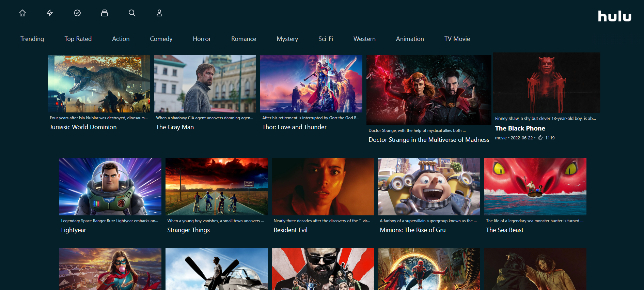Open the Romance genre tab
The height and width of the screenshot is (290, 644).
tap(244, 39)
